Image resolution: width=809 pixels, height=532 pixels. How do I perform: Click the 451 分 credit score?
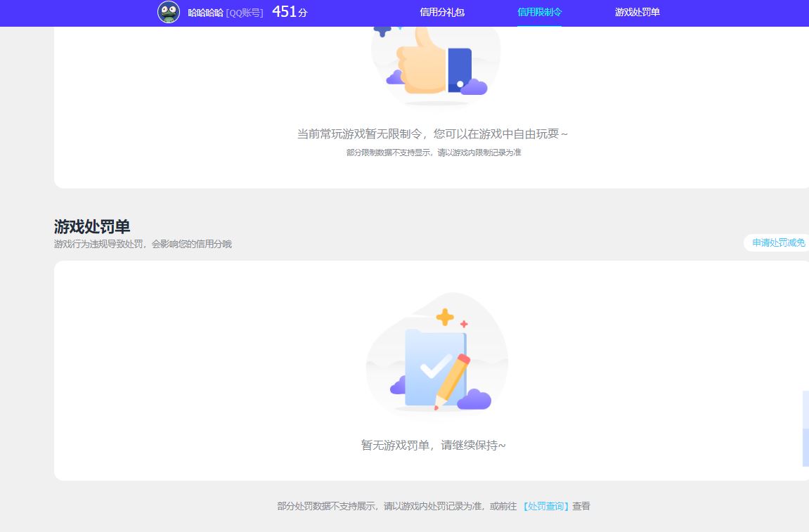(x=290, y=12)
